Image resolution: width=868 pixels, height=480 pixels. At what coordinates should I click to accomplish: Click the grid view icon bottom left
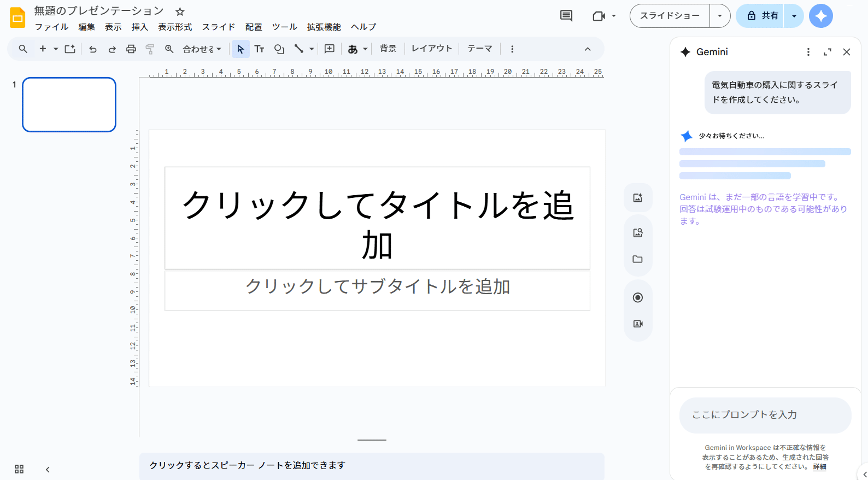click(19, 469)
